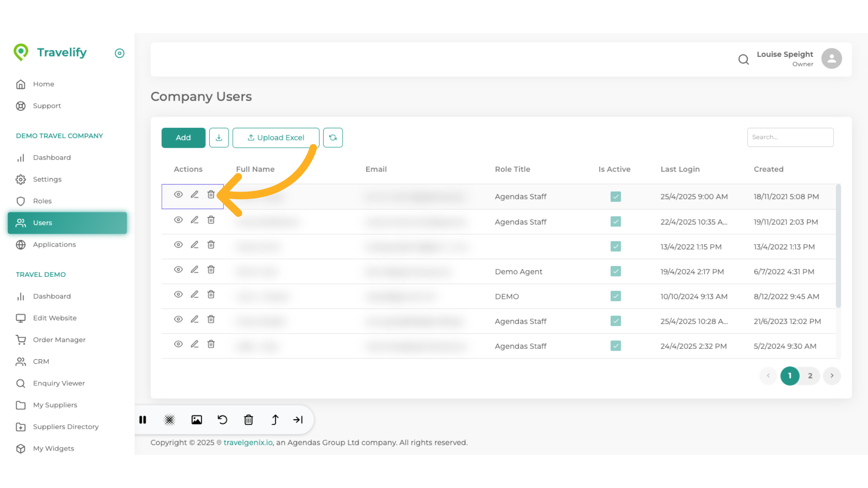
Task: Go to next page with right chevron
Action: [831, 375]
